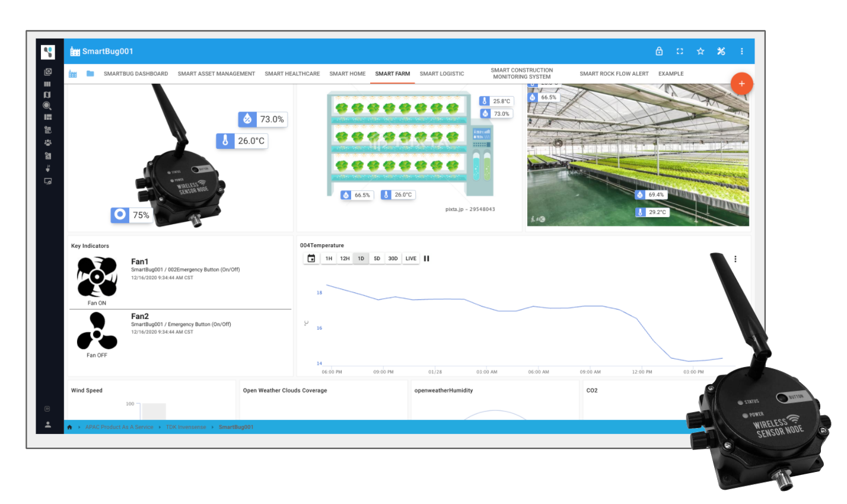Select the 1H time range

329,259
